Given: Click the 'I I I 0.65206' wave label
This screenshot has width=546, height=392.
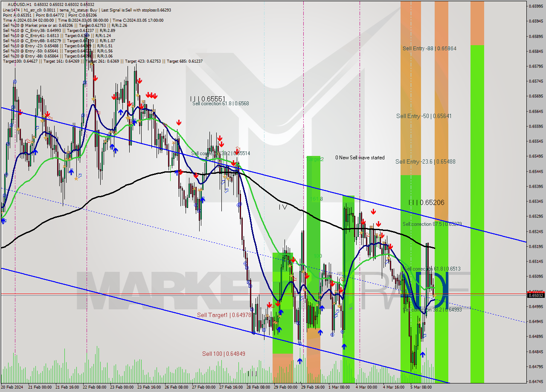Looking at the screenshot, I should pos(426,203).
